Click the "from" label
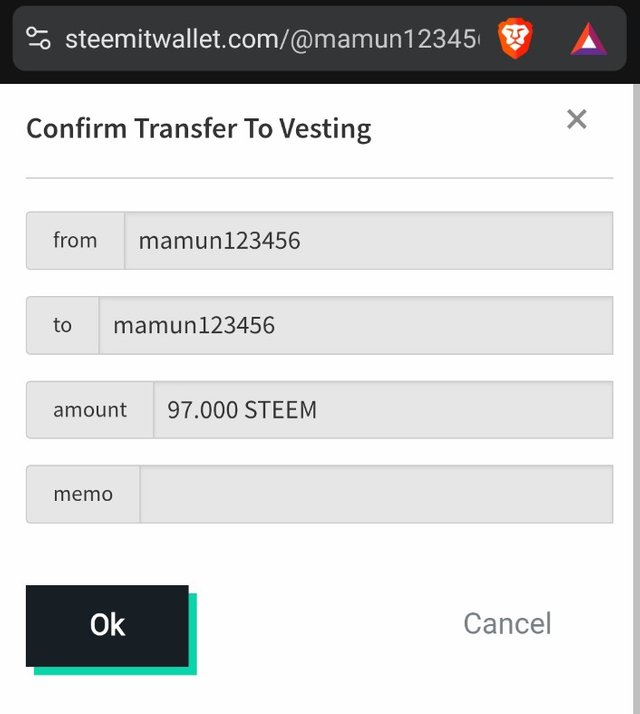The width and height of the screenshot is (640, 714). (x=75, y=240)
